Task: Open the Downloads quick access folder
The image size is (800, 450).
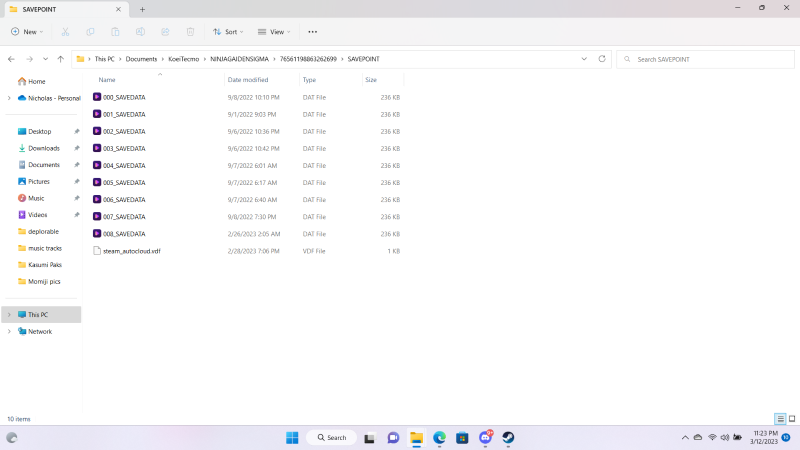Action: click(x=39, y=148)
